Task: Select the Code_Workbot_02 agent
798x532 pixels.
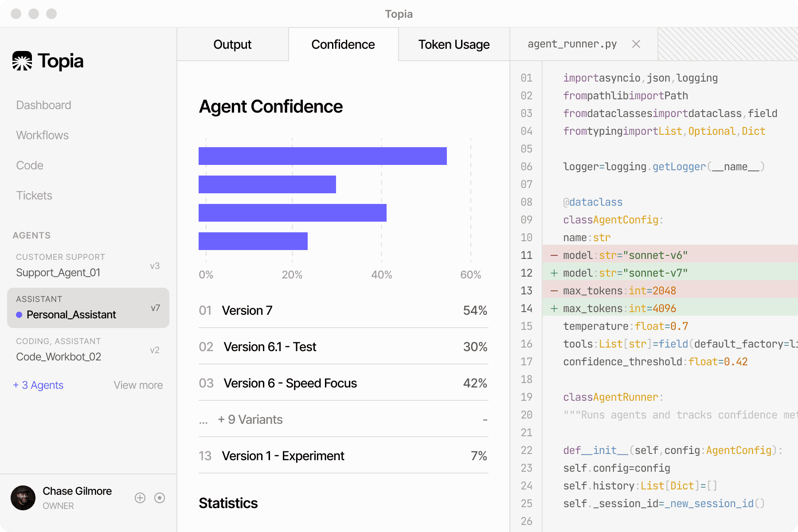Action: click(88, 350)
